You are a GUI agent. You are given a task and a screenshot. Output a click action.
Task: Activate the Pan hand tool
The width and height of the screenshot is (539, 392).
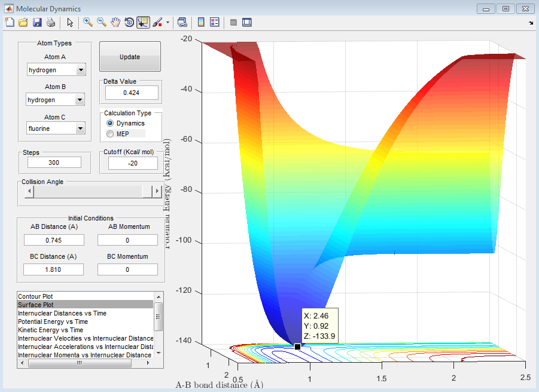click(x=115, y=23)
